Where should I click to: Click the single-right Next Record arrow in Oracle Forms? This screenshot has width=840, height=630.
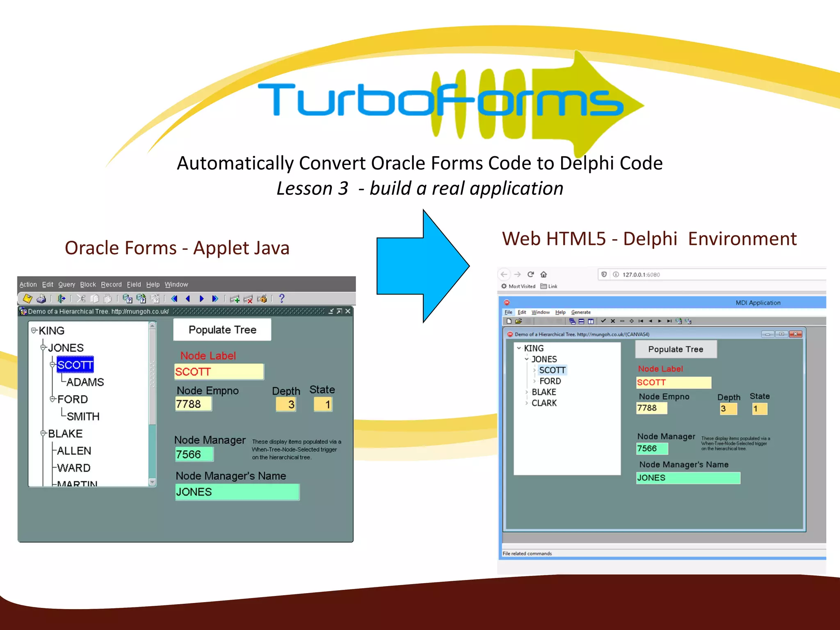201,299
